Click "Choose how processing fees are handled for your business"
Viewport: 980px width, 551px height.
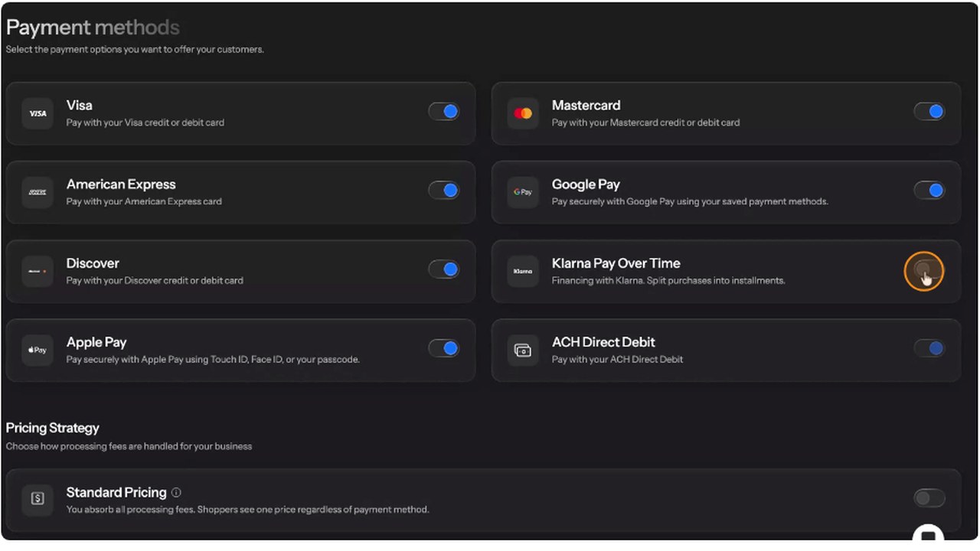click(x=129, y=446)
